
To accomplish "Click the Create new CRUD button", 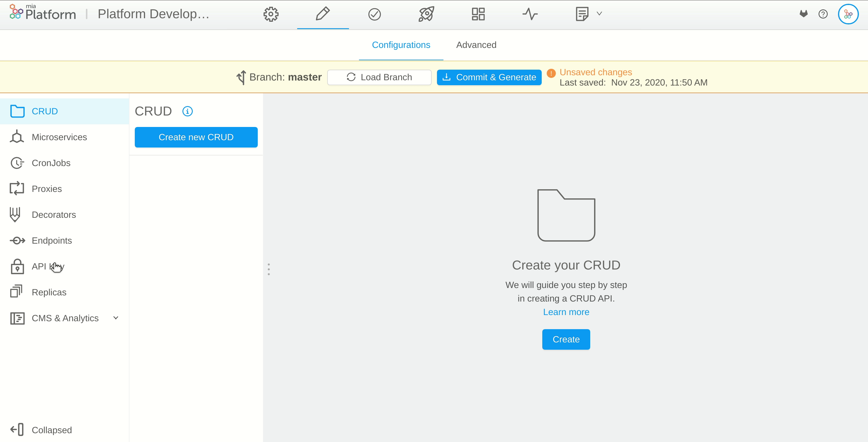I will pyautogui.click(x=196, y=137).
